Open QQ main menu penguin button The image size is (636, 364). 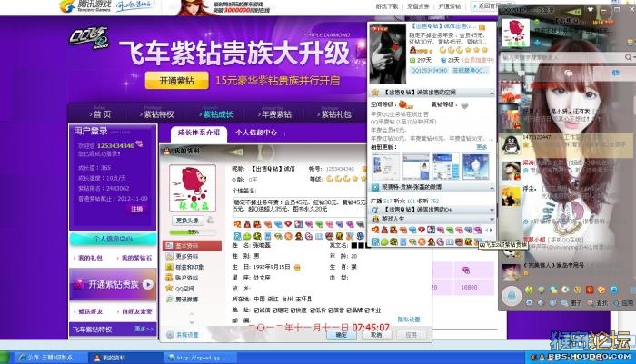pyautogui.click(x=512, y=295)
